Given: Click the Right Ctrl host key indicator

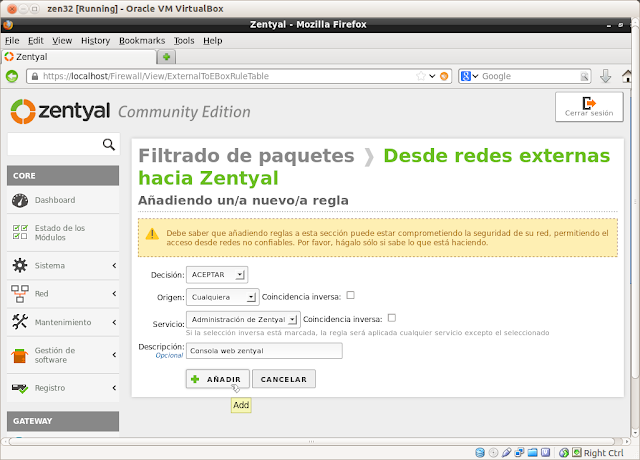Looking at the screenshot, I should 603,453.
